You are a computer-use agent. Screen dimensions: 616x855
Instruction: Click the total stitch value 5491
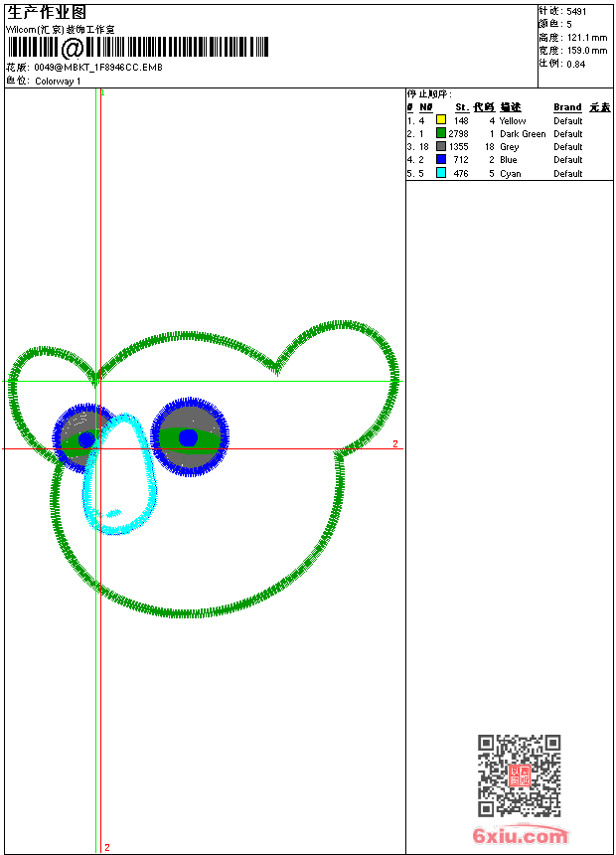[576, 12]
